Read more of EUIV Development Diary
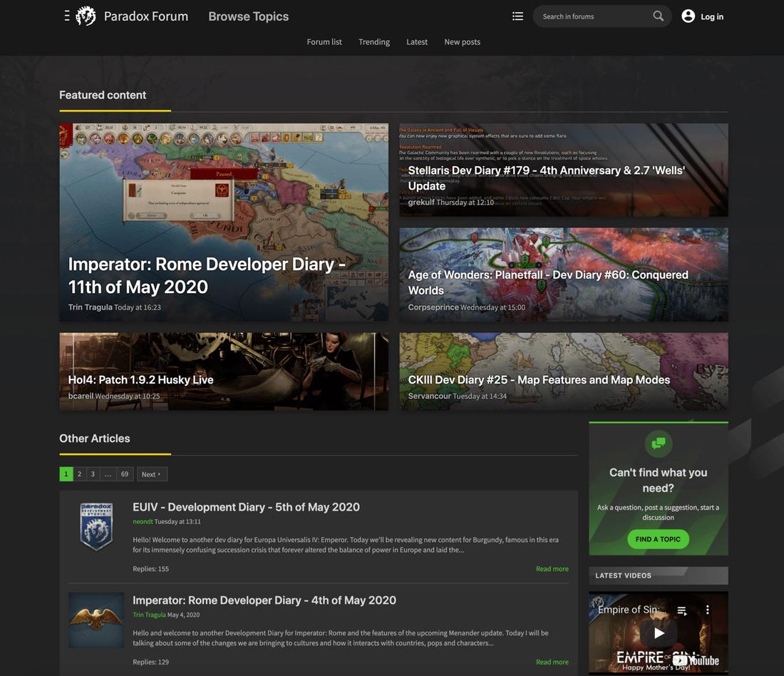The height and width of the screenshot is (676, 784). pos(552,569)
